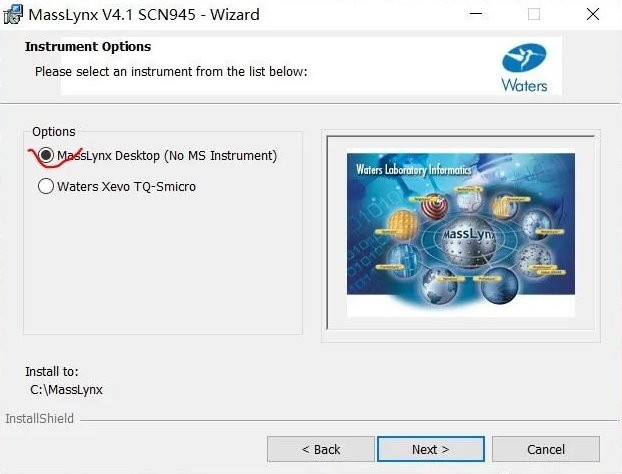Click the Instrument Options heading
Viewport: 622px width, 474px height.
click(88, 46)
